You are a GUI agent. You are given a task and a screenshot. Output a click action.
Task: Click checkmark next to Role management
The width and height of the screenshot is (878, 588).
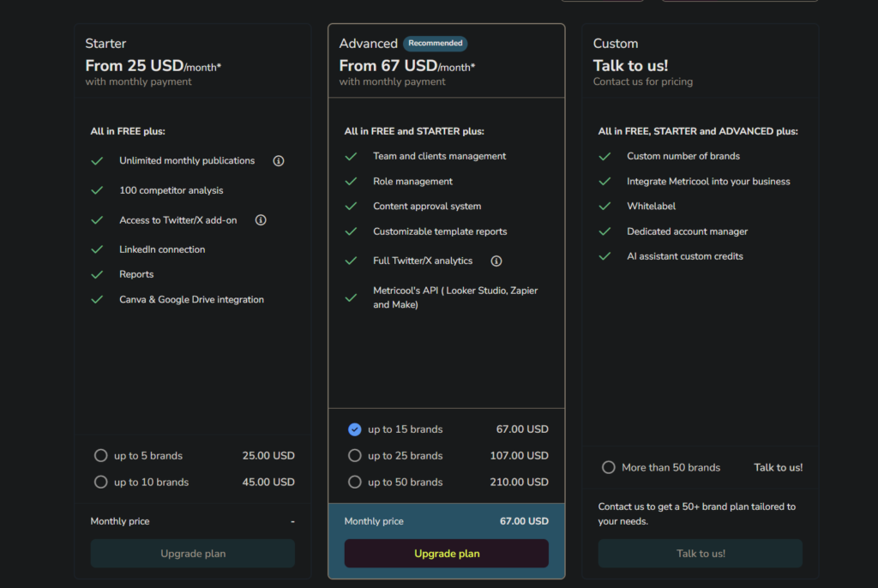pyautogui.click(x=351, y=182)
